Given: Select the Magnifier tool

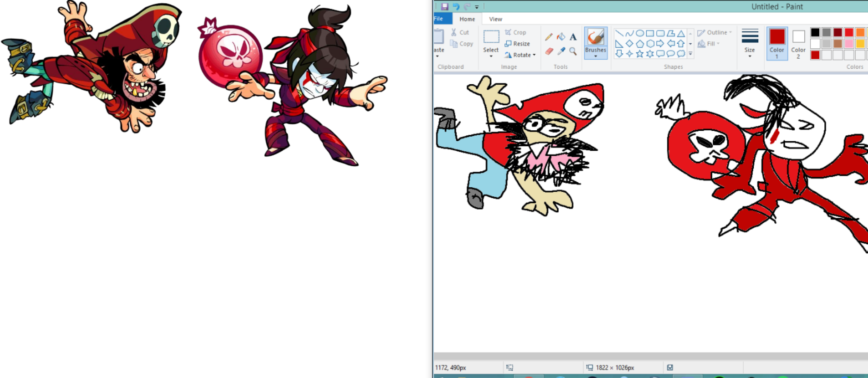Looking at the screenshot, I should pos(573,51).
